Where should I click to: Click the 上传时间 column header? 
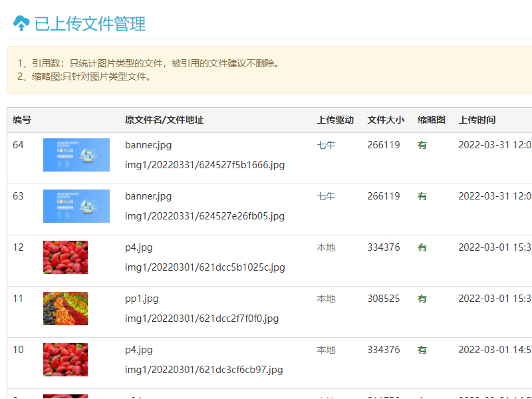(x=477, y=120)
